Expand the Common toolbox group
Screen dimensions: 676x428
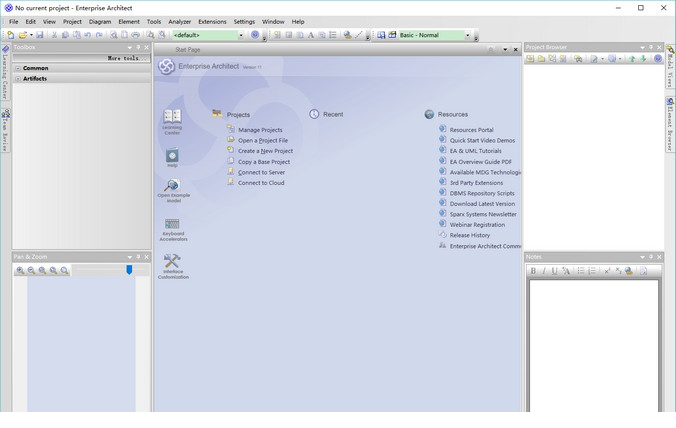(18, 68)
